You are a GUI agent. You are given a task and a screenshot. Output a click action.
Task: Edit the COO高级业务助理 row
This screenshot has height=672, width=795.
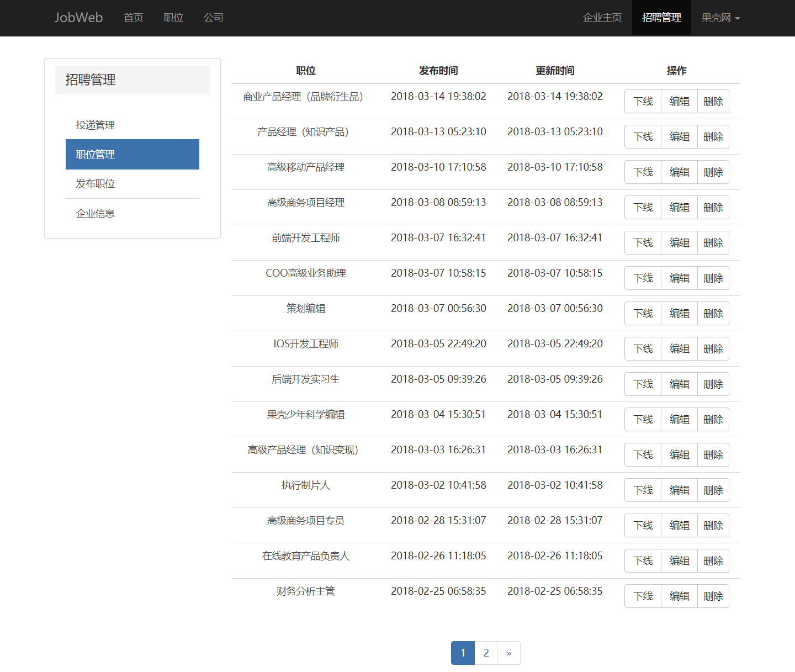tap(679, 278)
